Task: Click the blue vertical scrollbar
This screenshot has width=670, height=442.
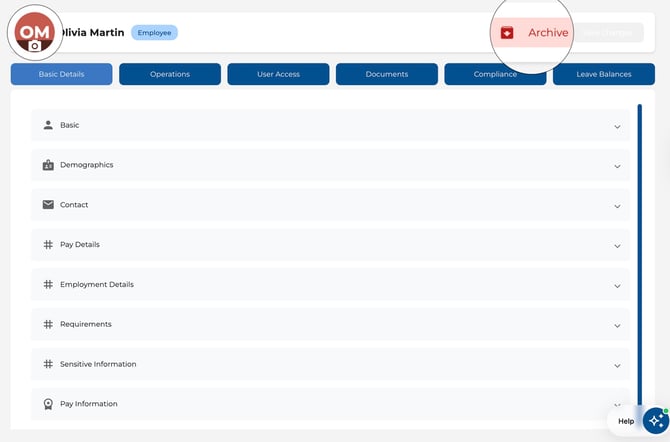Action: pyautogui.click(x=639, y=250)
